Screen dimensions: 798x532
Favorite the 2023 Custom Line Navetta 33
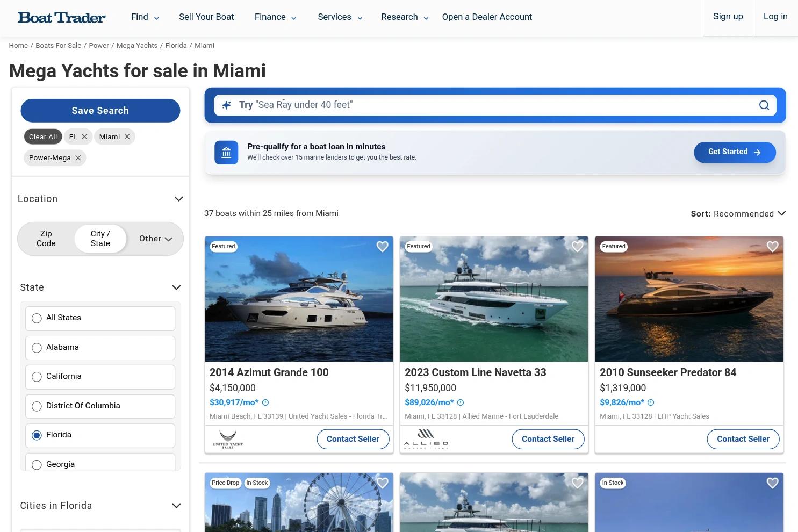[x=577, y=247]
